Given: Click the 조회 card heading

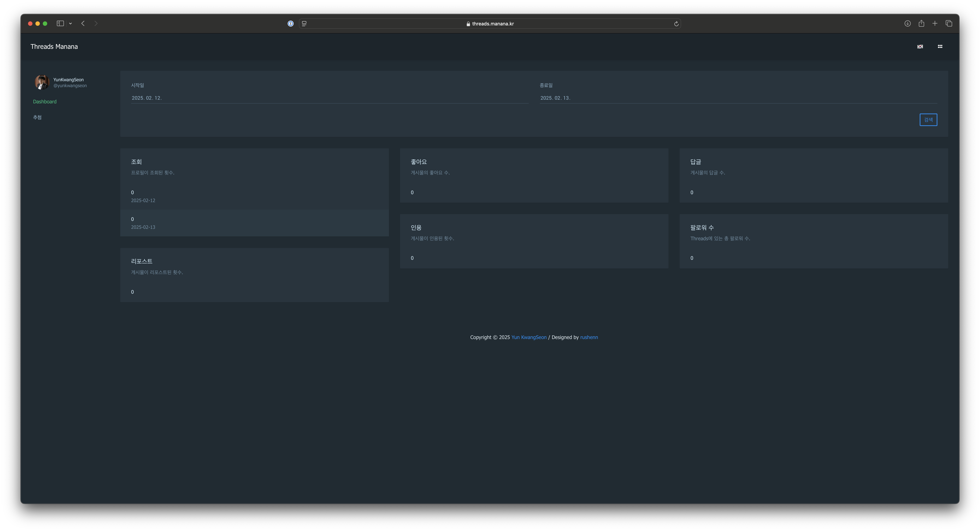Looking at the screenshot, I should [x=136, y=162].
